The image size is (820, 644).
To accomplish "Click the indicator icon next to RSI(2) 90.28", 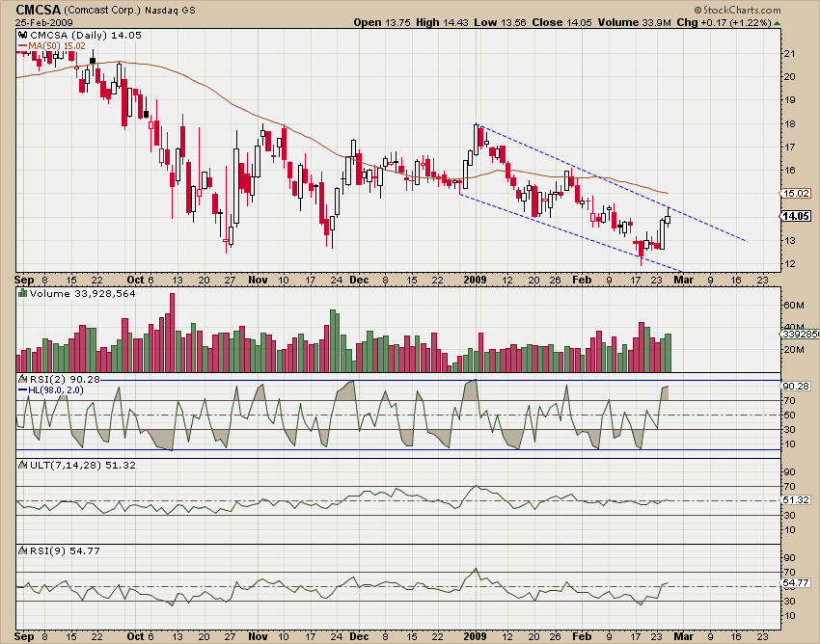I will pyautogui.click(x=22, y=379).
